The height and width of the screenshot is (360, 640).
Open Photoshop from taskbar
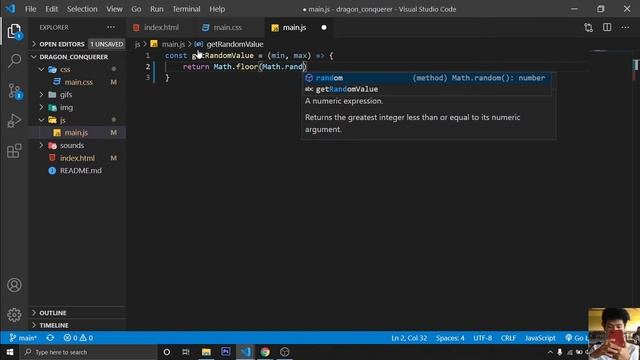[x=226, y=352]
